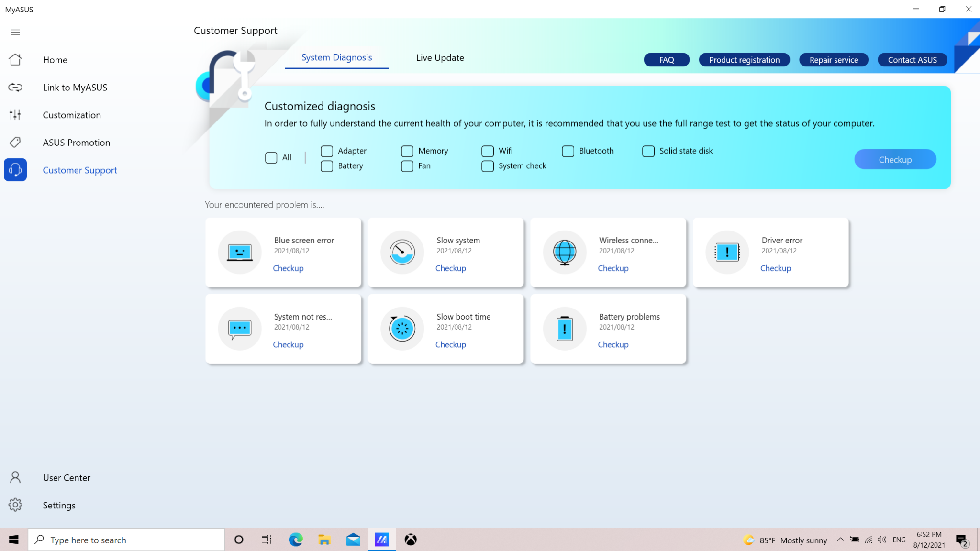The height and width of the screenshot is (551, 980).
Task: Click Checkup under Slow boot time
Action: click(450, 345)
